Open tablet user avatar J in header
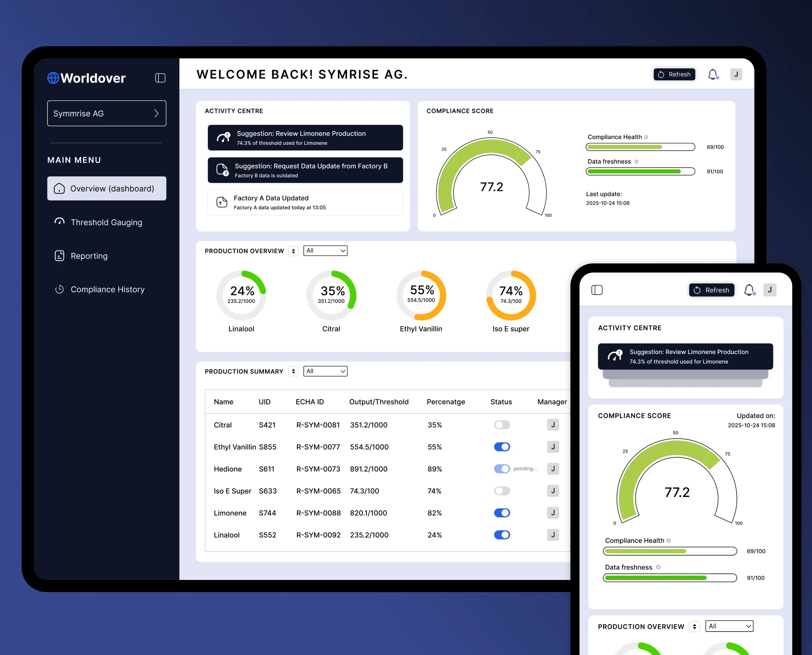The image size is (812, 655). [736, 74]
